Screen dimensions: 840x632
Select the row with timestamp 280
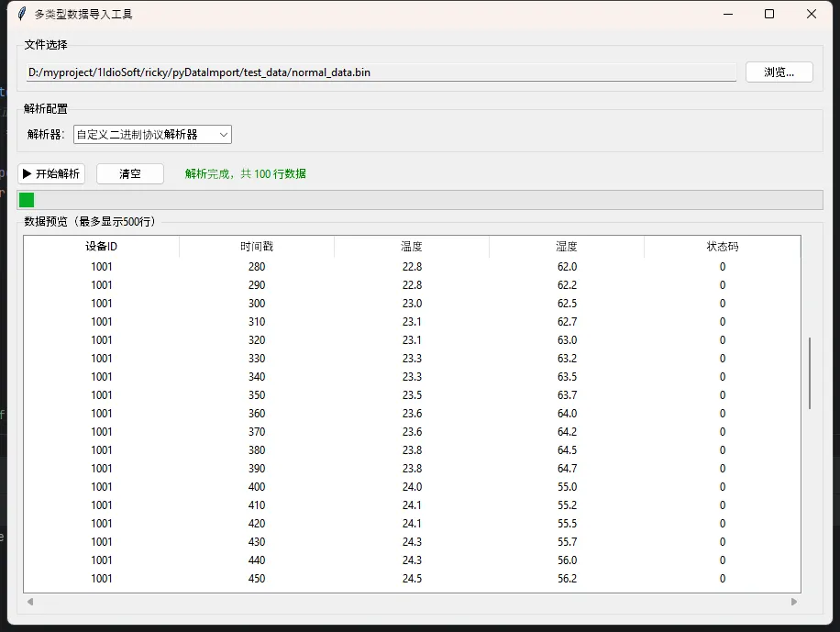pos(257,267)
